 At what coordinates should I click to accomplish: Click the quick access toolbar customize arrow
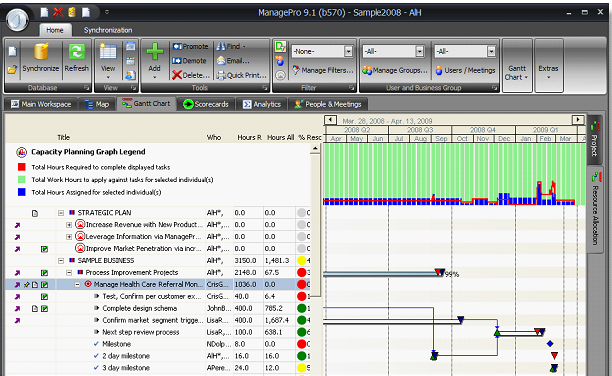(x=107, y=12)
